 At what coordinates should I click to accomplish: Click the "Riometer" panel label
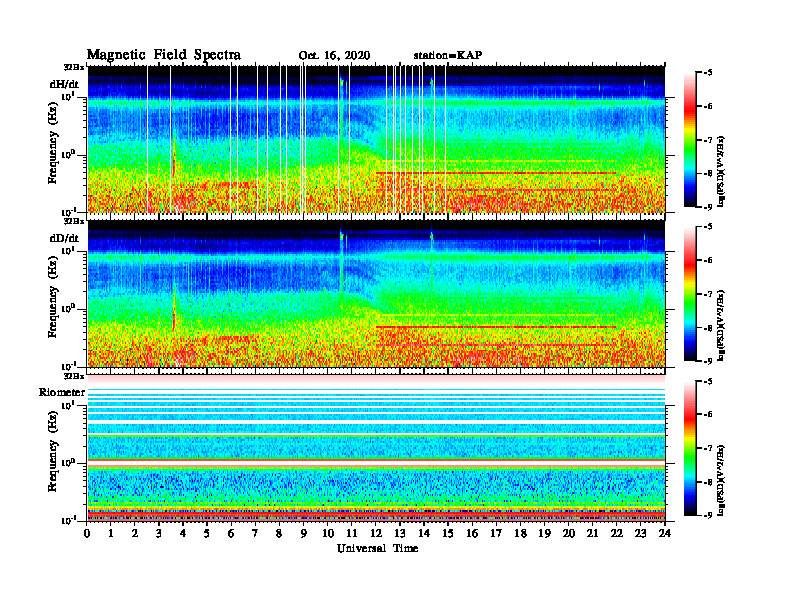pyautogui.click(x=62, y=392)
